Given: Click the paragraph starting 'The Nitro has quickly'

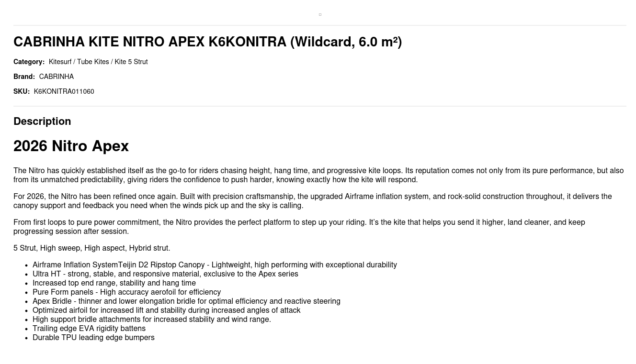Looking at the screenshot, I should pos(318,175).
